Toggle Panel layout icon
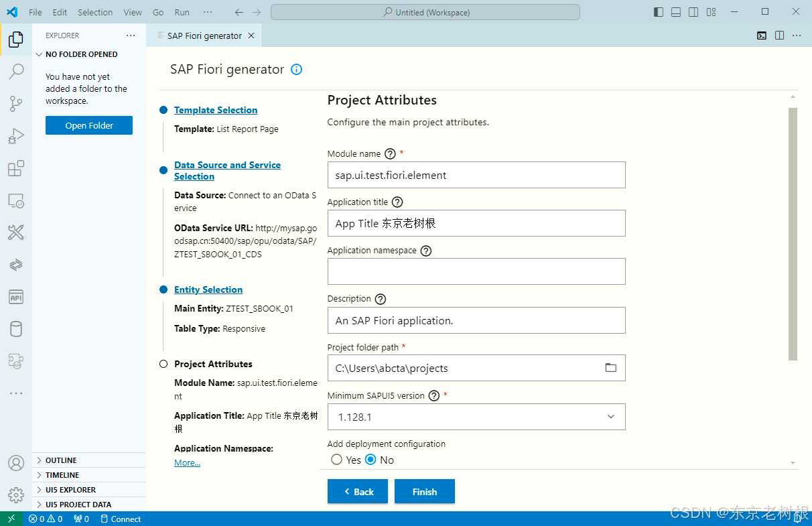 676,12
